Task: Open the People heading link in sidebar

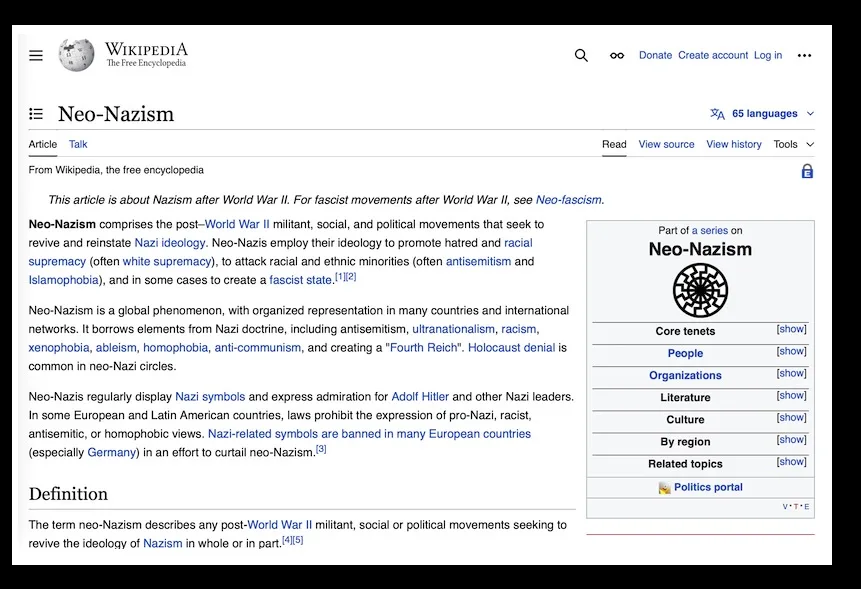Action: [685, 354]
